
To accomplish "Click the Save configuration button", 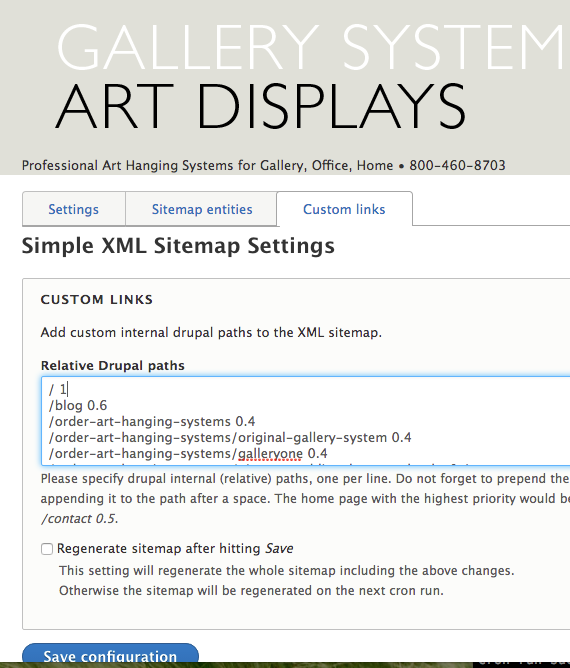I will 110,655.
